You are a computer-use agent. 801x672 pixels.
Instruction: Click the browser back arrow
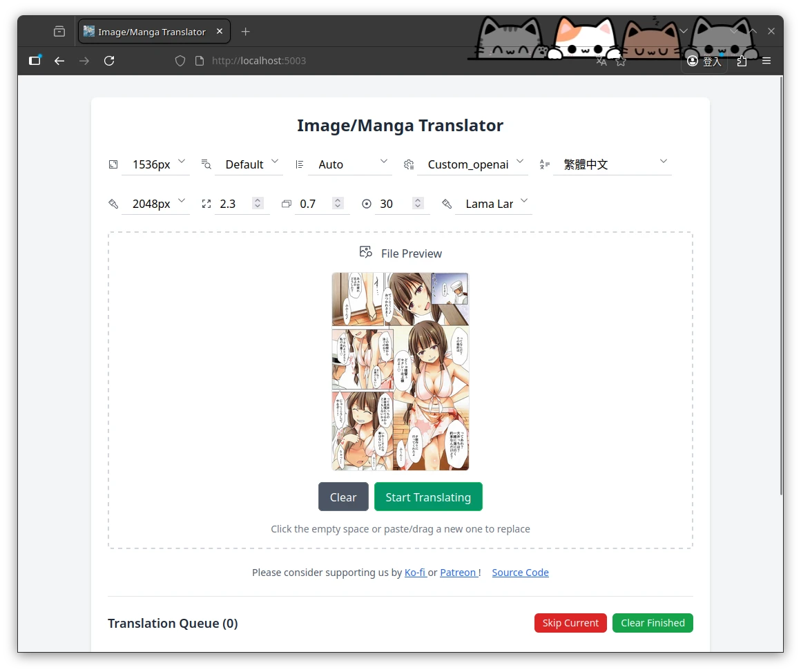(x=59, y=61)
